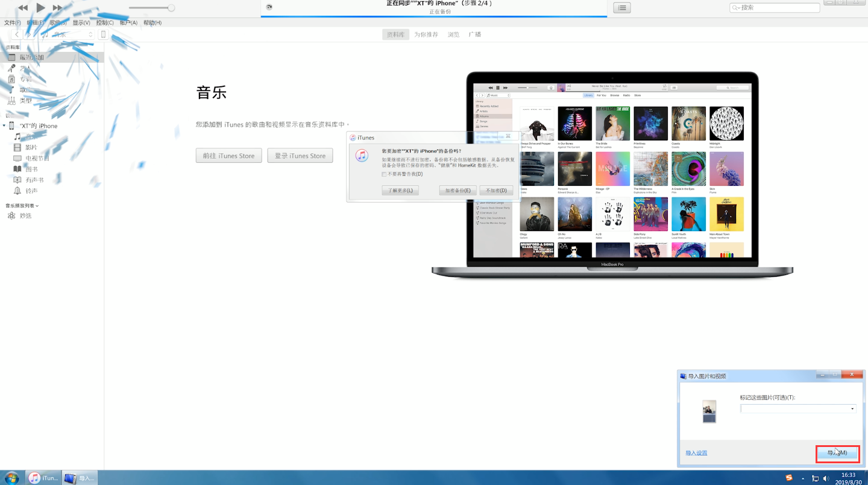Select the Artists microphone icon in sidebar
Viewport: 868px width, 485px height.
tap(11, 68)
